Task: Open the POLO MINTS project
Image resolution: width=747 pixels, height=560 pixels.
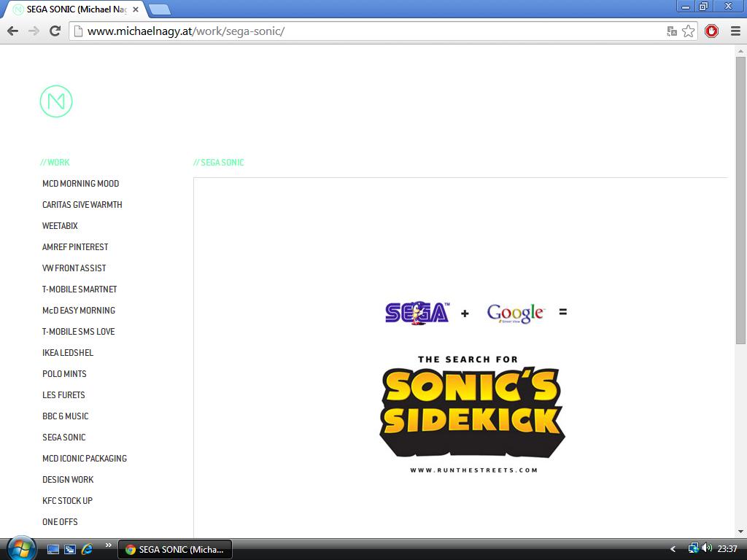Action: pyautogui.click(x=64, y=374)
